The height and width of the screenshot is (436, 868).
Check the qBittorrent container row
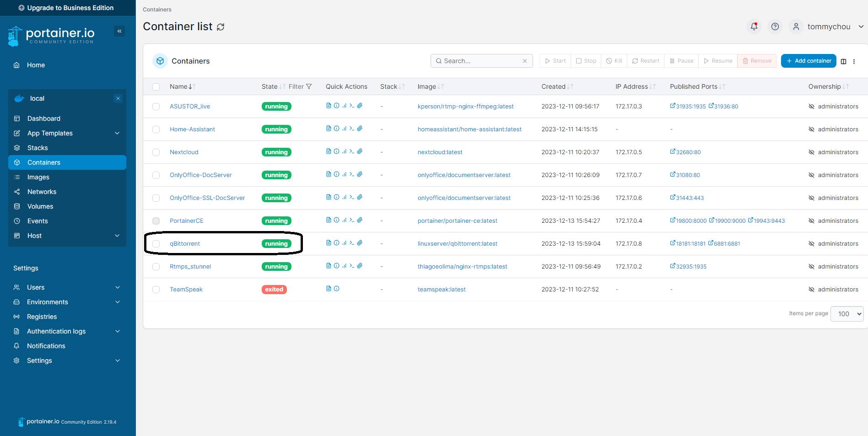point(156,244)
